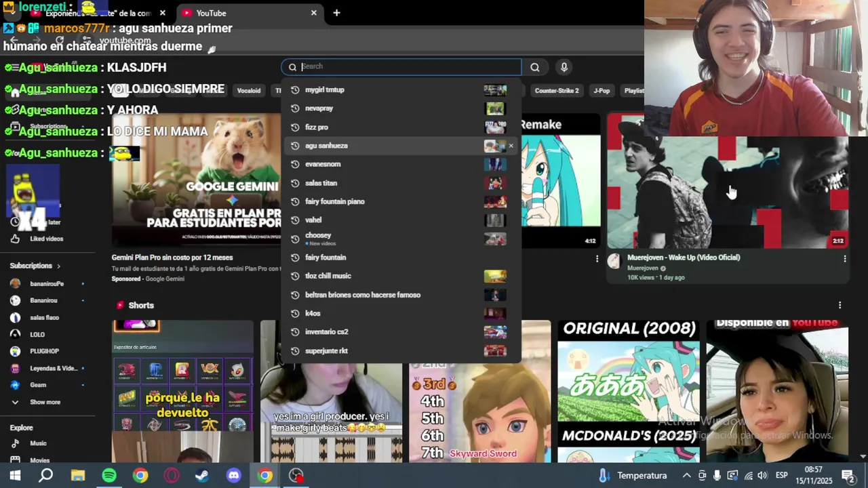Image resolution: width=868 pixels, height=488 pixels.
Task: Show hidden system tray icons chevron
Action: pyautogui.click(x=686, y=476)
